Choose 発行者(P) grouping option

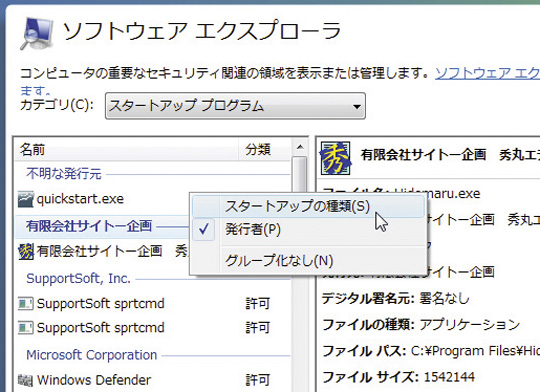point(308,229)
